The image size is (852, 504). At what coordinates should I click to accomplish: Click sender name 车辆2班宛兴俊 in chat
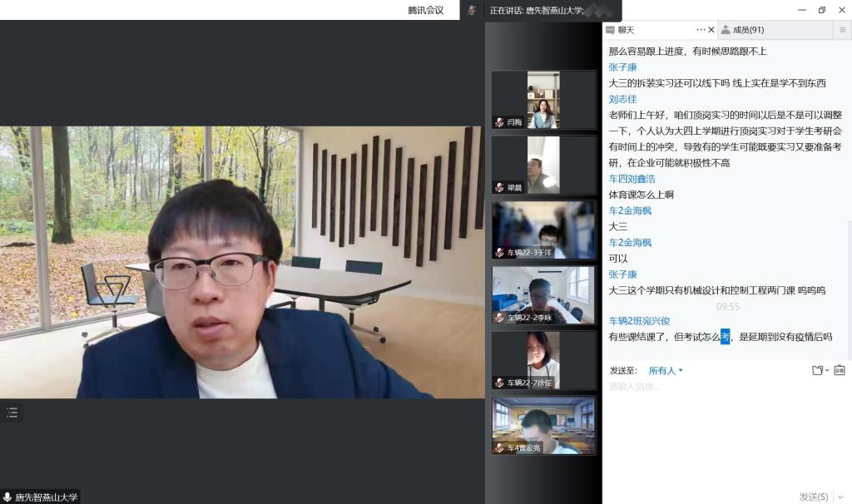[x=639, y=320]
